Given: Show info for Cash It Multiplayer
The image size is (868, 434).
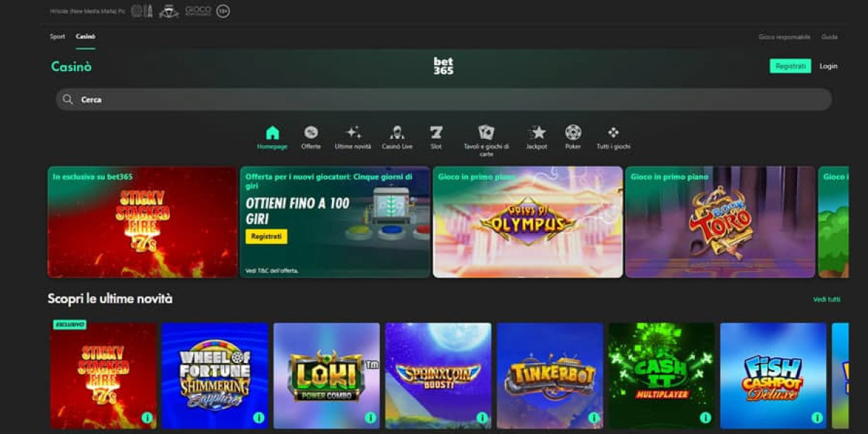Looking at the screenshot, I should [705, 417].
